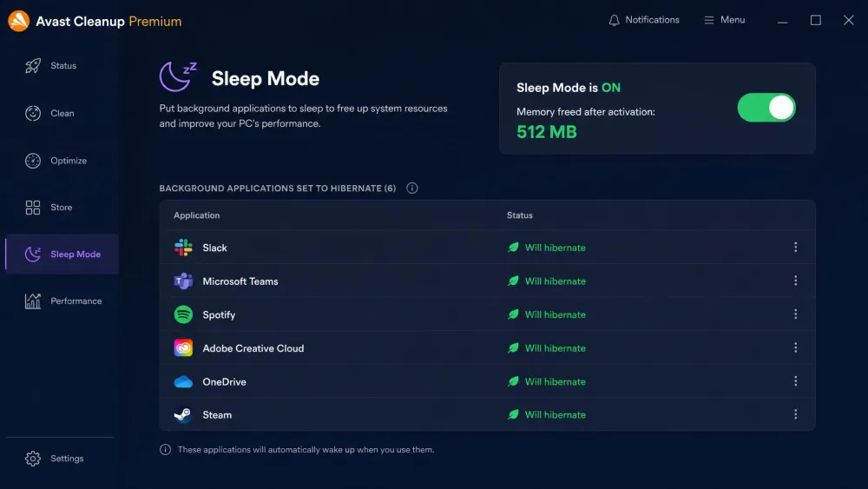The height and width of the screenshot is (489, 868).
Task: Click the Adobe Creative Cloud name
Action: [253, 348]
